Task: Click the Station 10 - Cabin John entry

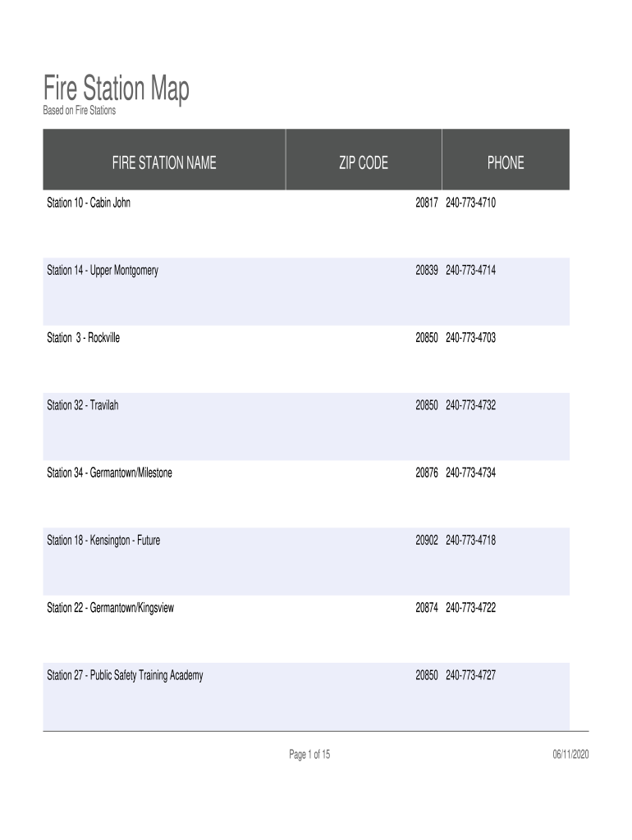Action: pyautogui.click(x=89, y=203)
